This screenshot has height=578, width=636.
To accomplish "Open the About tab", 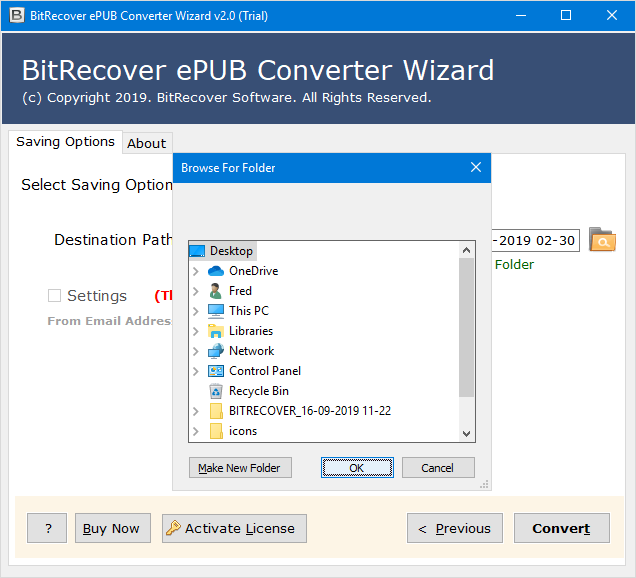I will (x=147, y=143).
